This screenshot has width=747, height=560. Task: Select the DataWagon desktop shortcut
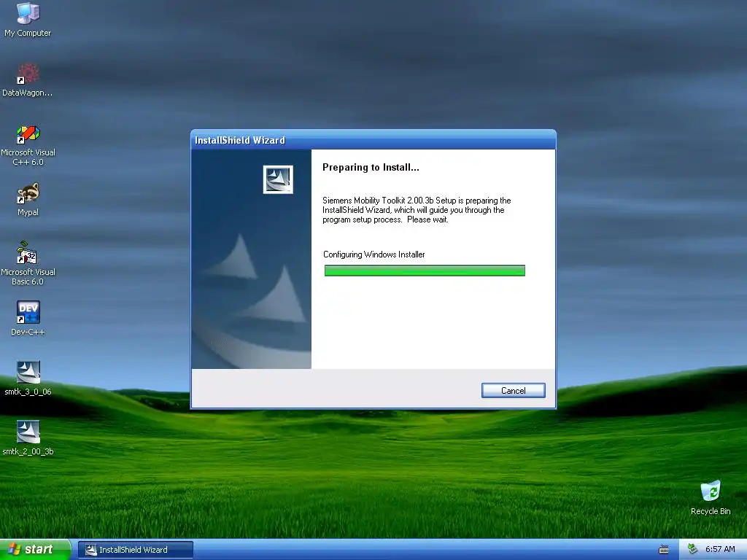[x=28, y=79]
